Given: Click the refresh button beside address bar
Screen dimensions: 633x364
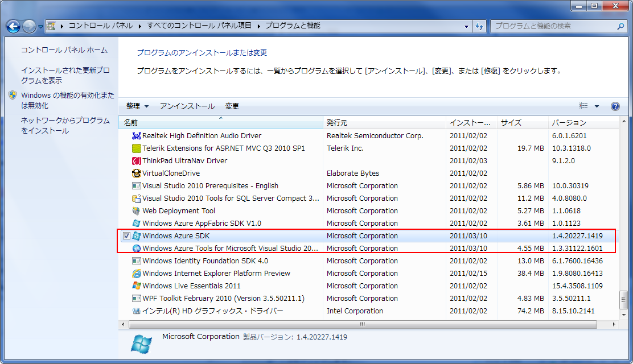Looking at the screenshot, I should (479, 26).
